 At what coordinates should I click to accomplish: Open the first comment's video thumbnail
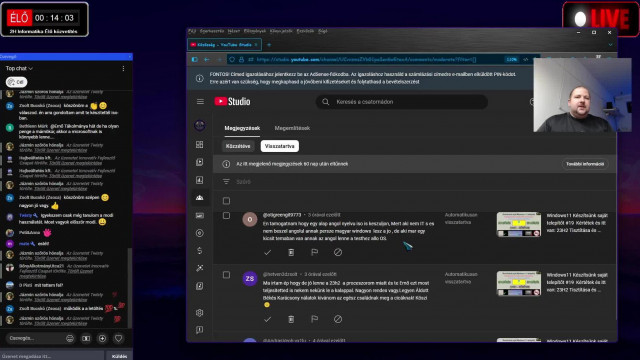519,224
